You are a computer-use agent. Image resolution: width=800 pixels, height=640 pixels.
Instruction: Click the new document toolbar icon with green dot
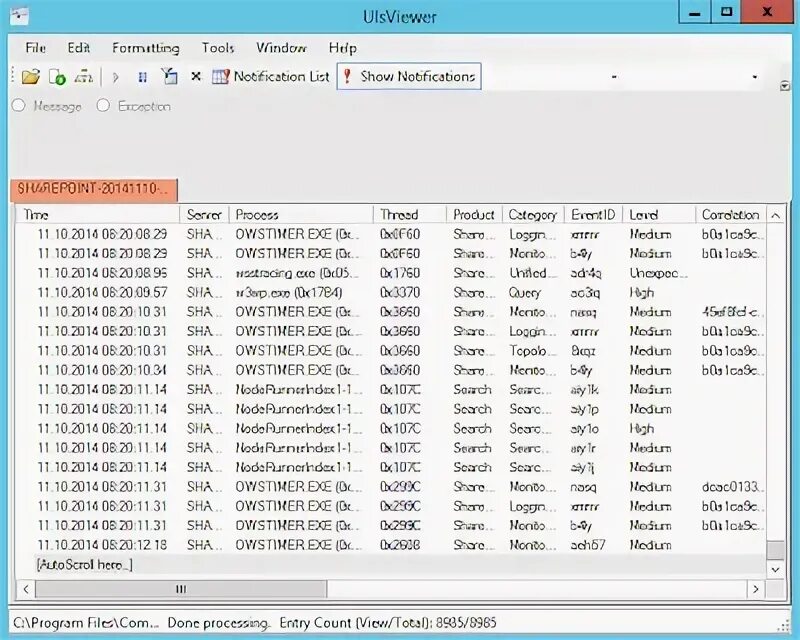click(57, 77)
